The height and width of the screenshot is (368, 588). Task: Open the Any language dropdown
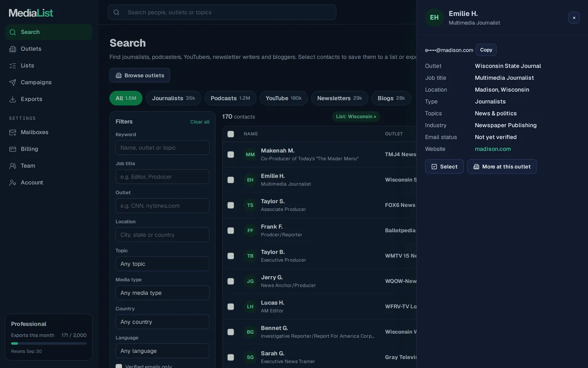[163, 351]
